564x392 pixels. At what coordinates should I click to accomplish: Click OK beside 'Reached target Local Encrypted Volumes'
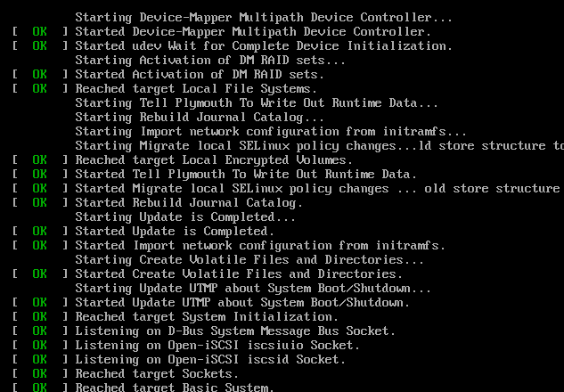(39, 159)
